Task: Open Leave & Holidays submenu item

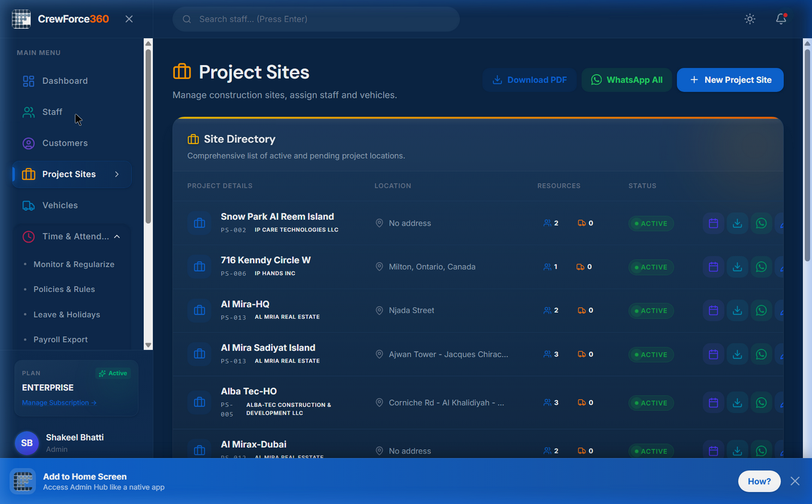Action: click(x=66, y=314)
